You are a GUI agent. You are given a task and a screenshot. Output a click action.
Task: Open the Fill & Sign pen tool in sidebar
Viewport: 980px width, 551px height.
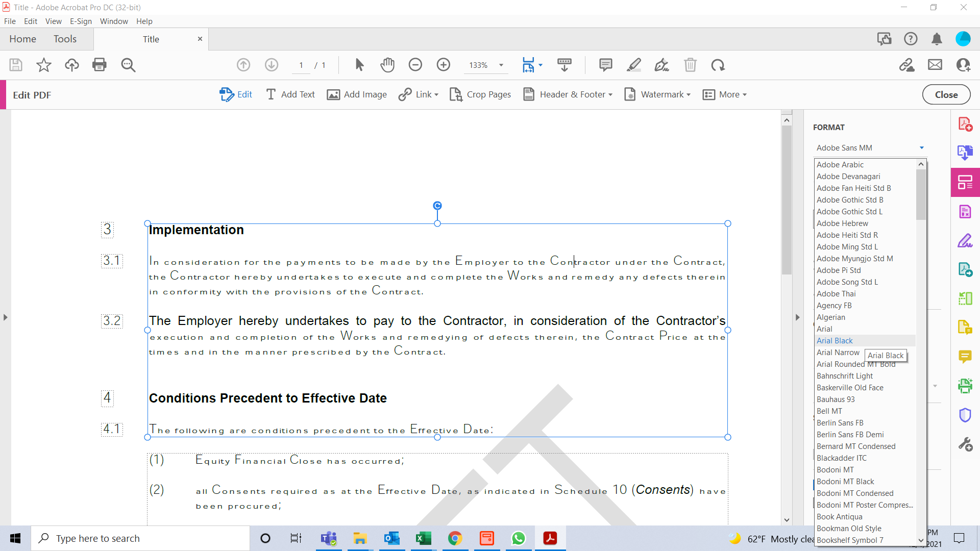966,241
